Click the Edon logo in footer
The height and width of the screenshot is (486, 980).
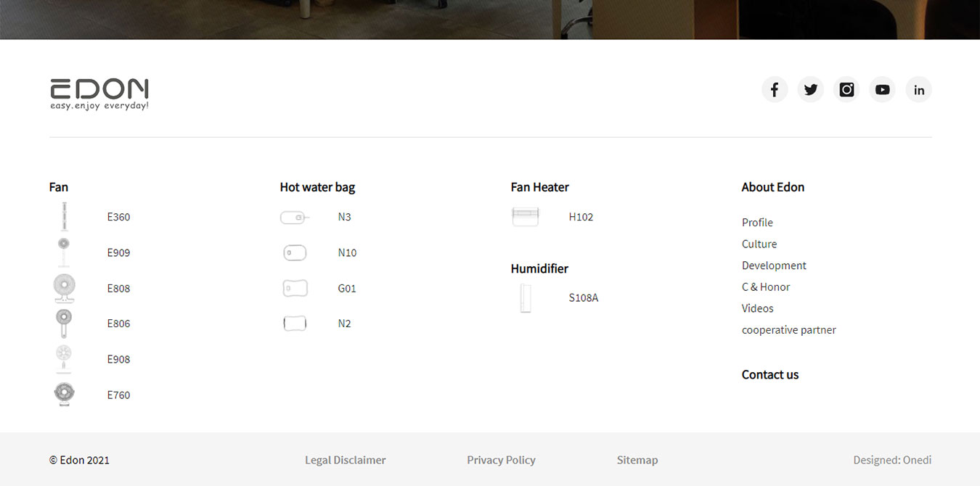[x=99, y=94]
